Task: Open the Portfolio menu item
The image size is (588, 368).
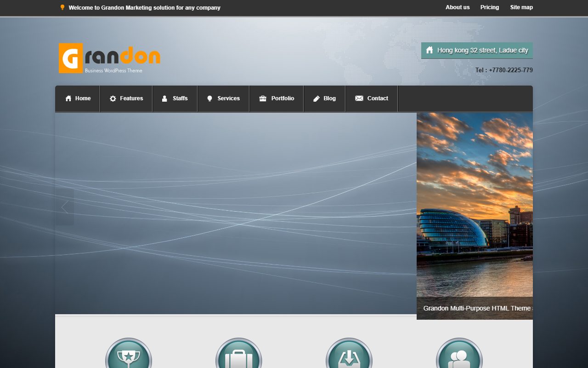Action: [x=277, y=98]
